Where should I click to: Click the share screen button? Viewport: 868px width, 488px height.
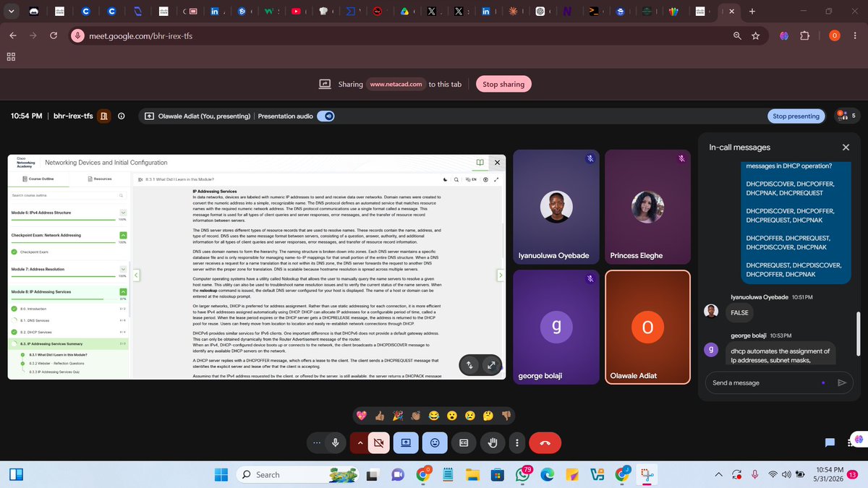click(406, 442)
